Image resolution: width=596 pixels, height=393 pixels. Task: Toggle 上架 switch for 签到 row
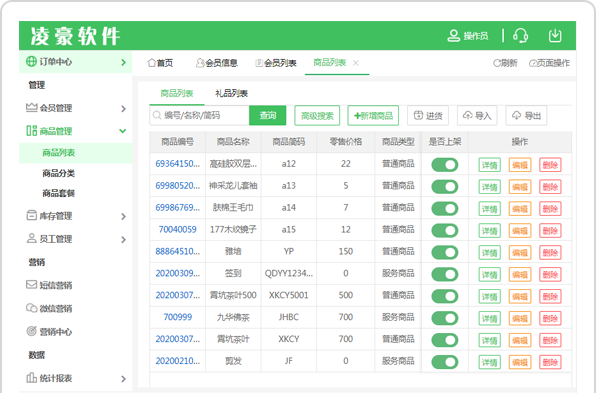(x=445, y=274)
